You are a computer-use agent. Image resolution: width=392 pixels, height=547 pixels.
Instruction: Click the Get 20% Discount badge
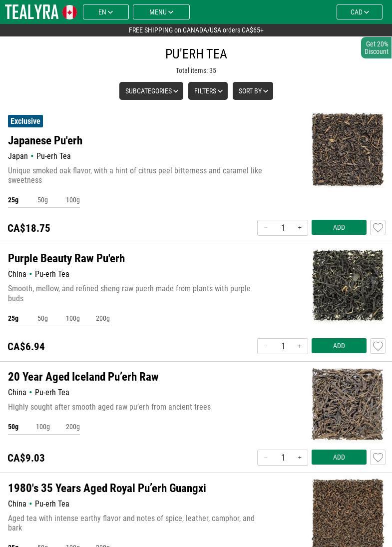pos(377,48)
